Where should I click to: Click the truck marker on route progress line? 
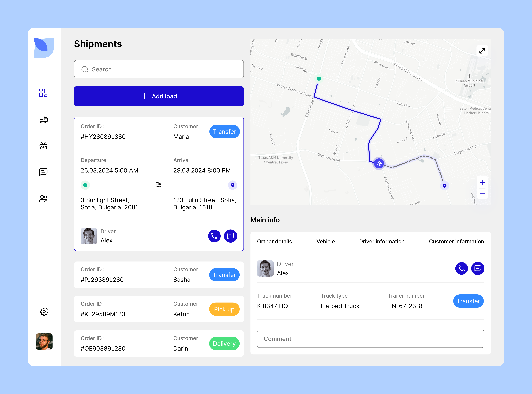tap(158, 185)
